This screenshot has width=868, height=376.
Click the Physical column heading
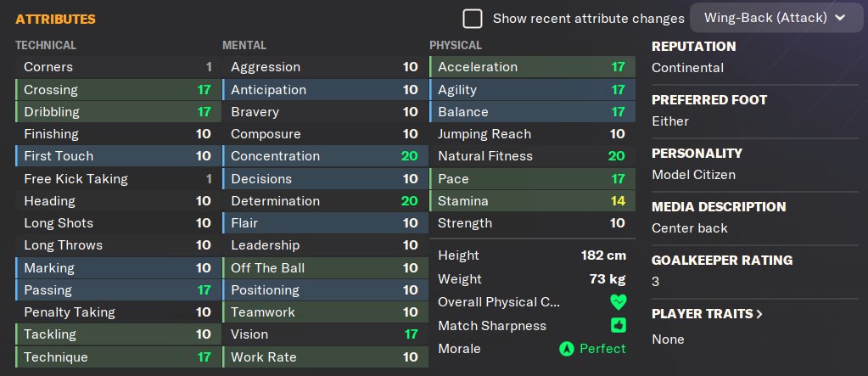456,45
